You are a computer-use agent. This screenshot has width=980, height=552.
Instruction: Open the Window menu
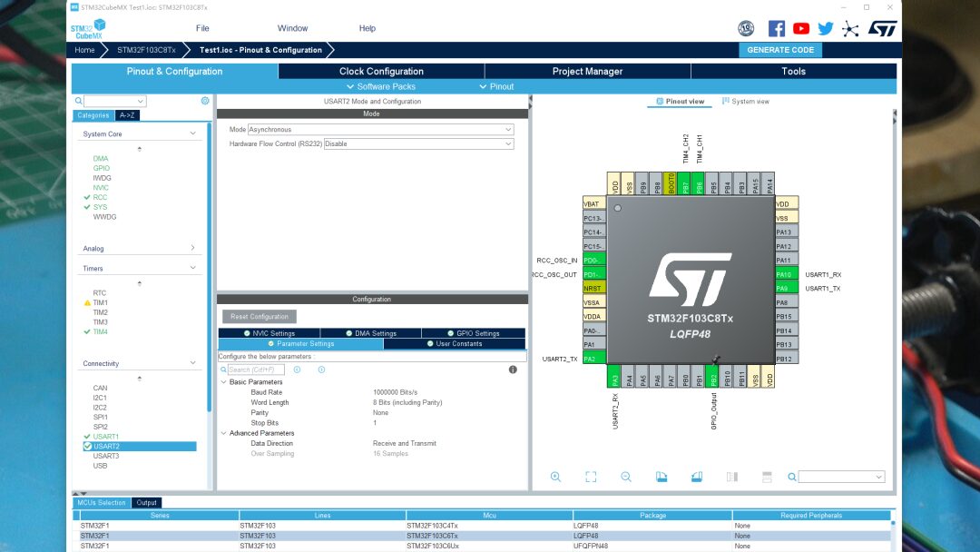(x=292, y=28)
